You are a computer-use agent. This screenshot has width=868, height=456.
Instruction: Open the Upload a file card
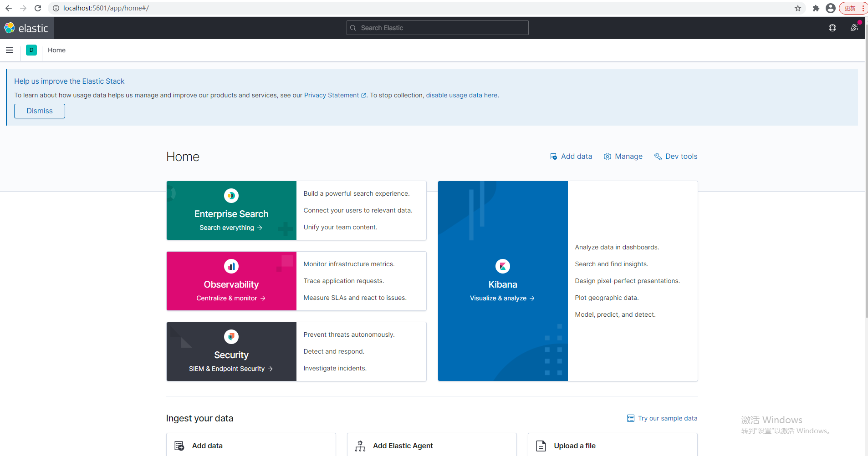pos(613,445)
